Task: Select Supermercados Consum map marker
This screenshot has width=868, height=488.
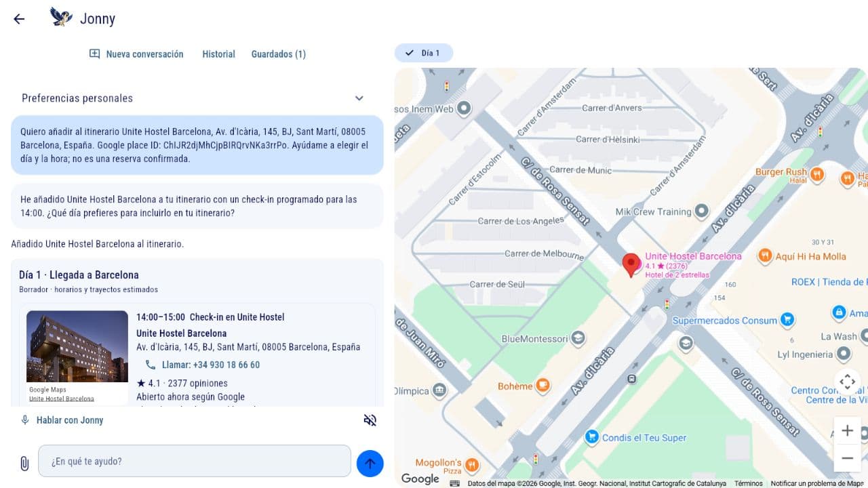Action: click(787, 320)
